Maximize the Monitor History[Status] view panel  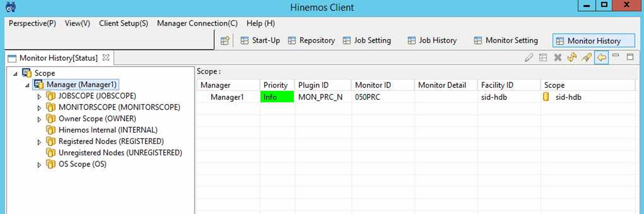[x=630, y=57]
